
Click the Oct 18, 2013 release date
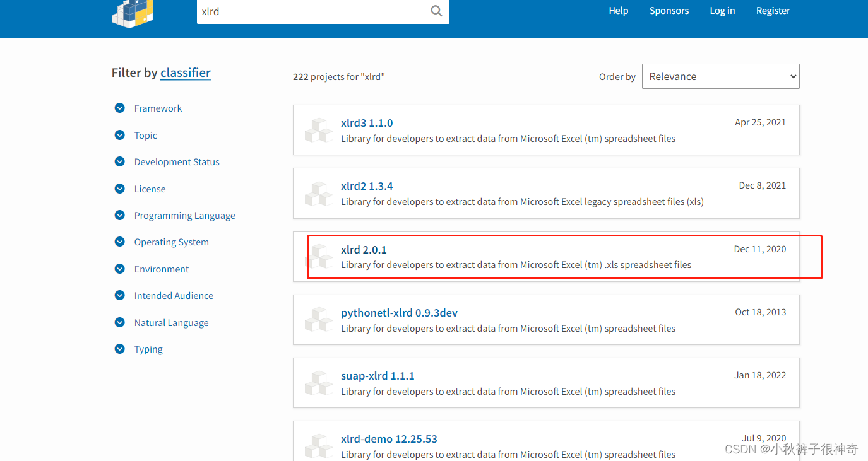761,312
